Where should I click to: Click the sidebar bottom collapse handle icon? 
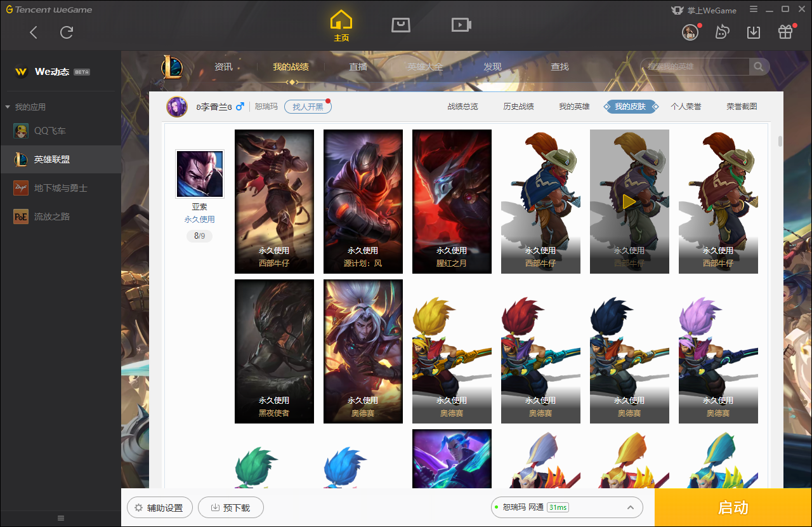click(x=61, y=518)
